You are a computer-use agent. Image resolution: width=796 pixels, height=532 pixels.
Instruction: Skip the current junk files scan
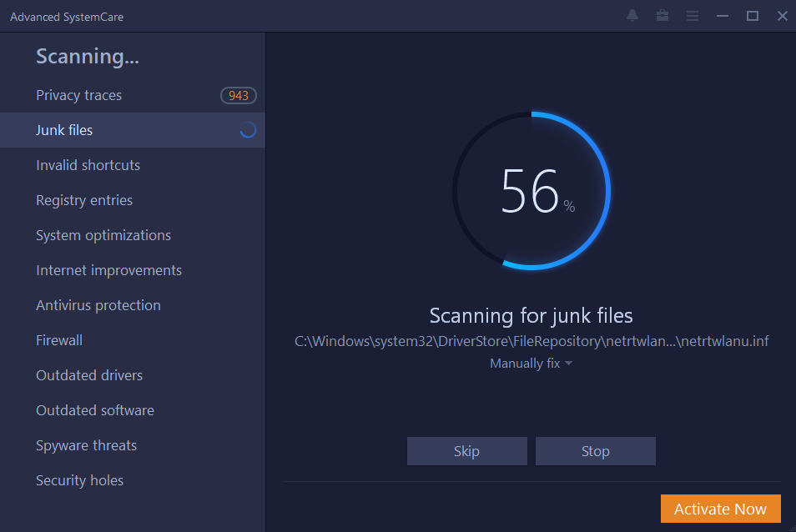[x=467, y=451]
